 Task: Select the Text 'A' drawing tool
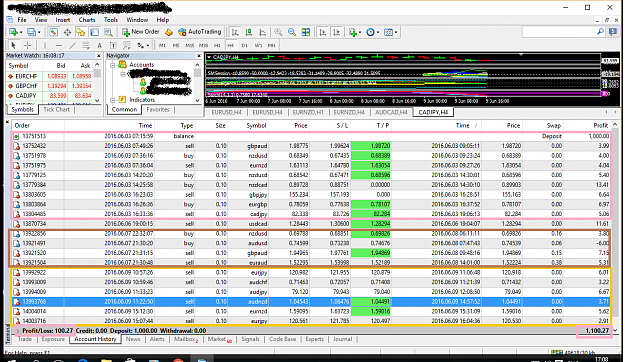point(99,45)
